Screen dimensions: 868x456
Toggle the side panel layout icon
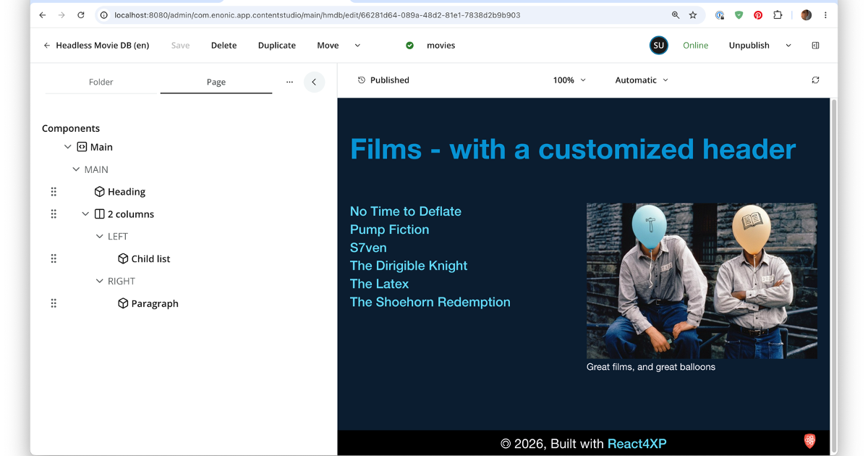815,45
